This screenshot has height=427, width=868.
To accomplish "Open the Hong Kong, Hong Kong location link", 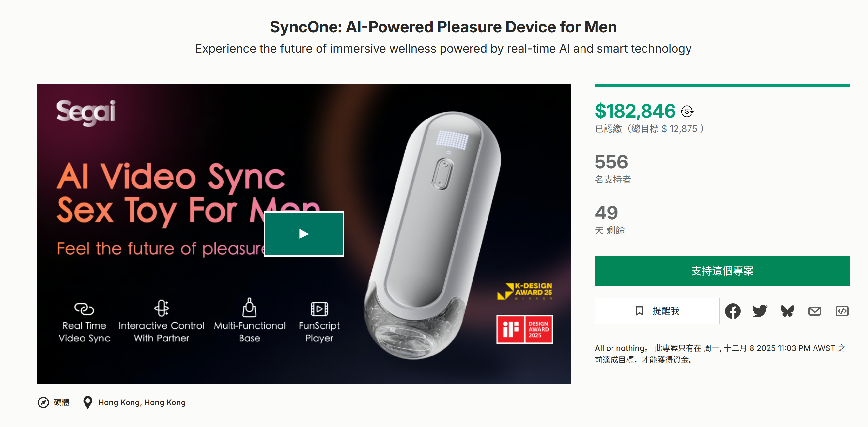I will coord(142,402).
